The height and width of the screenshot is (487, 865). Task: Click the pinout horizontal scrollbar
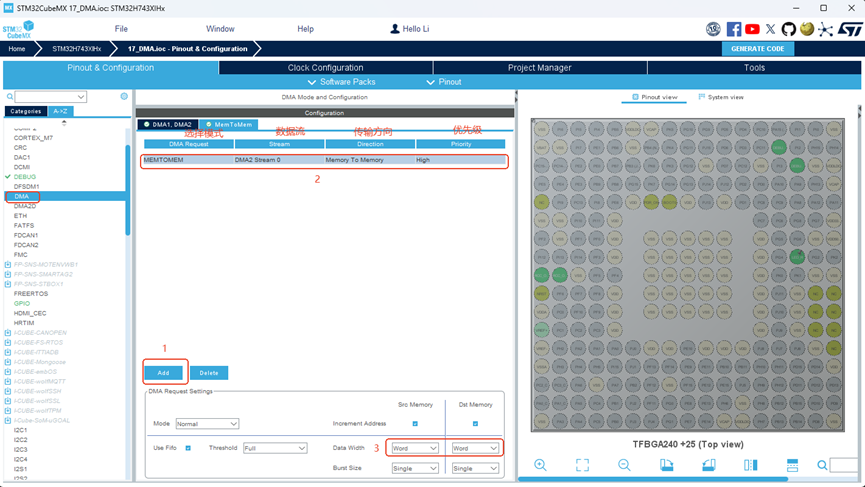pos(653,479)
